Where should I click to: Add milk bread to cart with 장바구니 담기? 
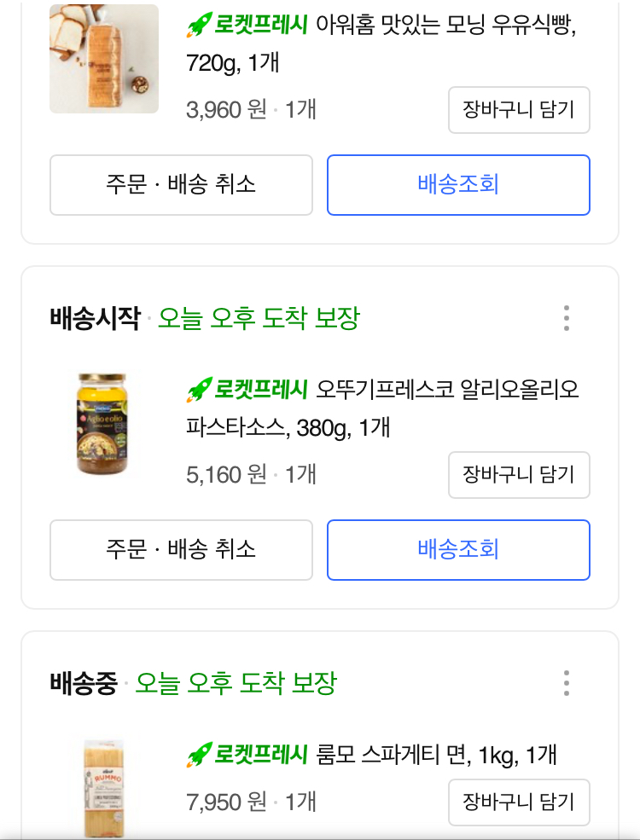coord(519,110)
